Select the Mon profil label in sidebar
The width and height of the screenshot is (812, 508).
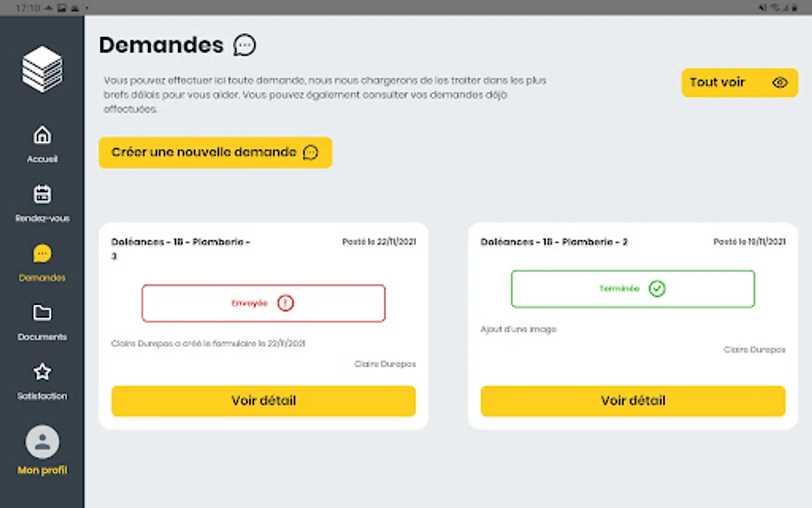click(x=42, y=470)
